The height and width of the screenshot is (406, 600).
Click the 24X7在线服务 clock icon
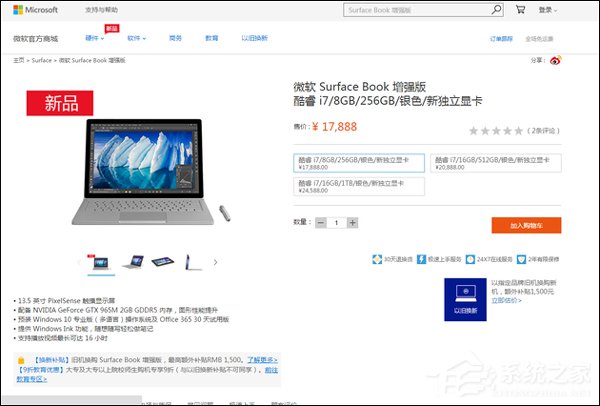click(x=470, y=259)
